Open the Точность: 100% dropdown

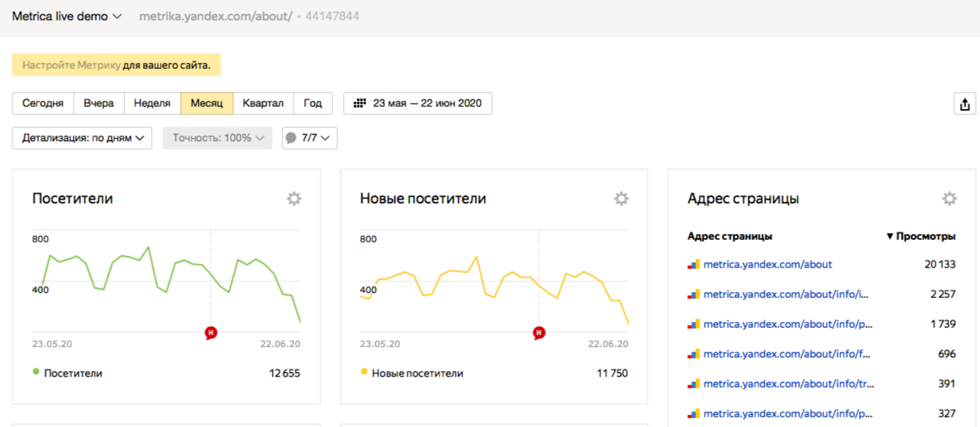pos(217,138)
